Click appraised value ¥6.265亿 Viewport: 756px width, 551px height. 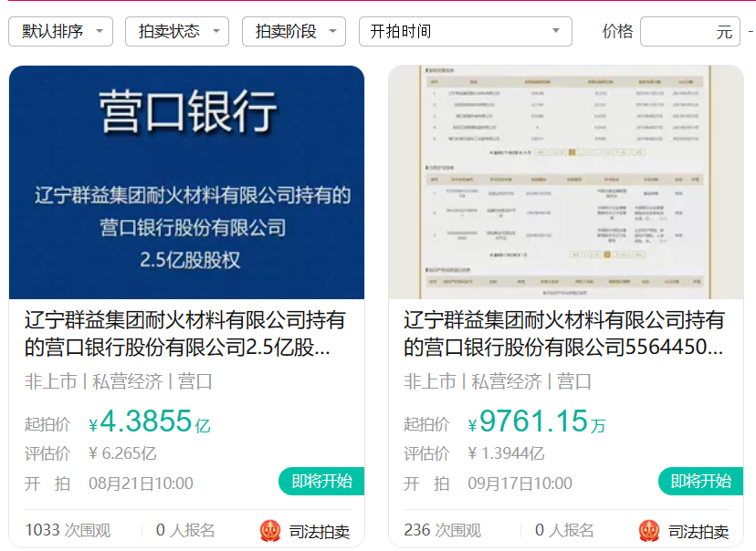click(122, 453)
